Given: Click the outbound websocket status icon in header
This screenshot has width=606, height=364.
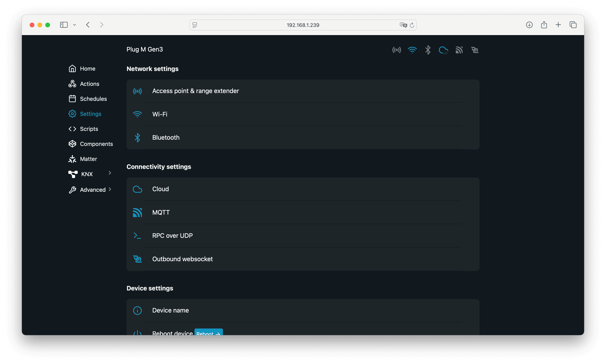Looking at the screenshot, I should tap(475, 50).
